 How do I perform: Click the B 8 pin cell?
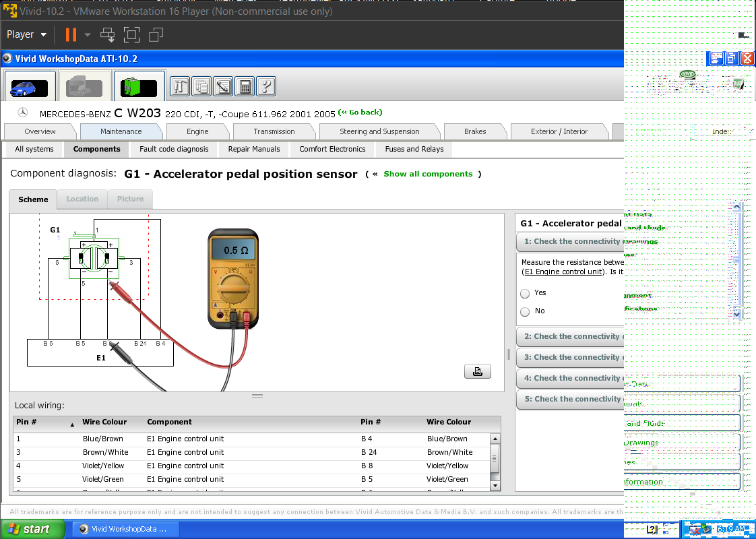click(367, 466)
